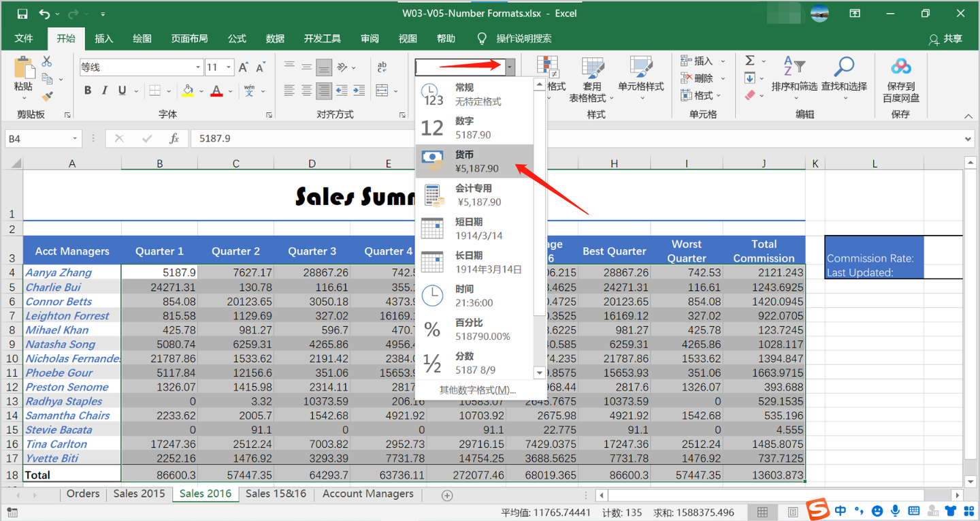
Task: Expand the font size dropdown
Action: click(229, 67)
